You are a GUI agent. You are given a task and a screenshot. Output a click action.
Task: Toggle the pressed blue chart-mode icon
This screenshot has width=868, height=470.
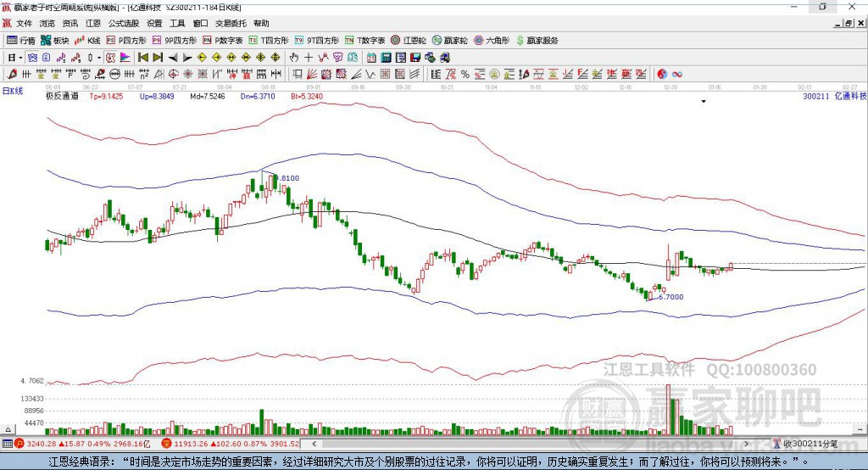pyautogui.click(x=32, y=58)
